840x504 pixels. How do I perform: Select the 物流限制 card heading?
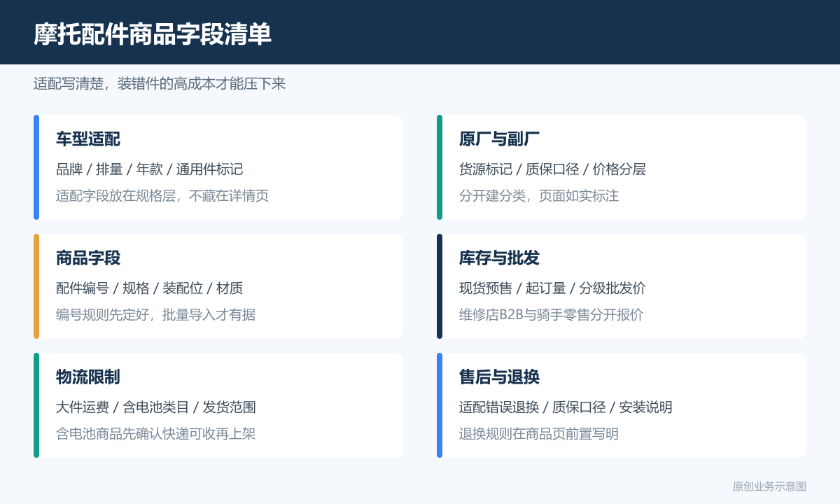click(x=88, y=377)
